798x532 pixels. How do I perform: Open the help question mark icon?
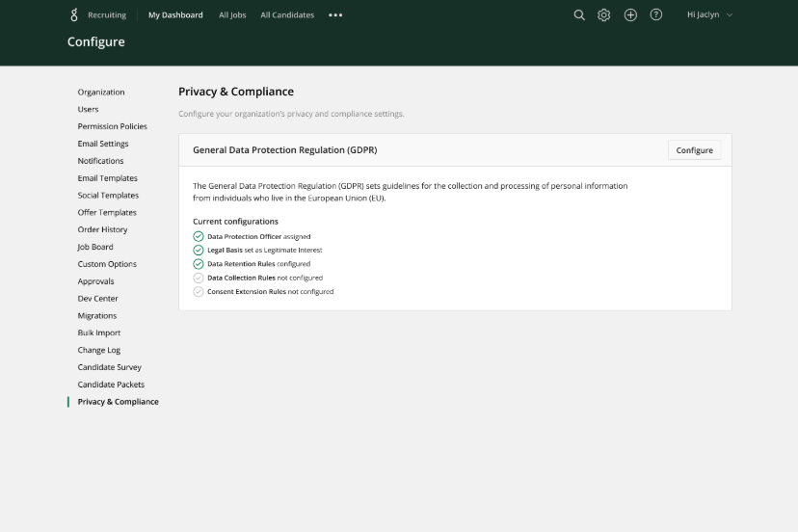pos(656,15)
